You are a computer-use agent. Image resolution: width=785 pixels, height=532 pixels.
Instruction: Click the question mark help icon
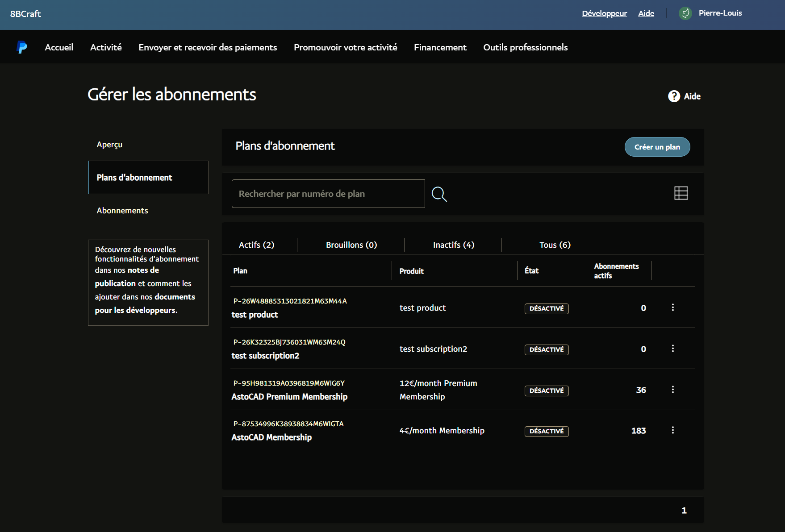tap(674, 96)
